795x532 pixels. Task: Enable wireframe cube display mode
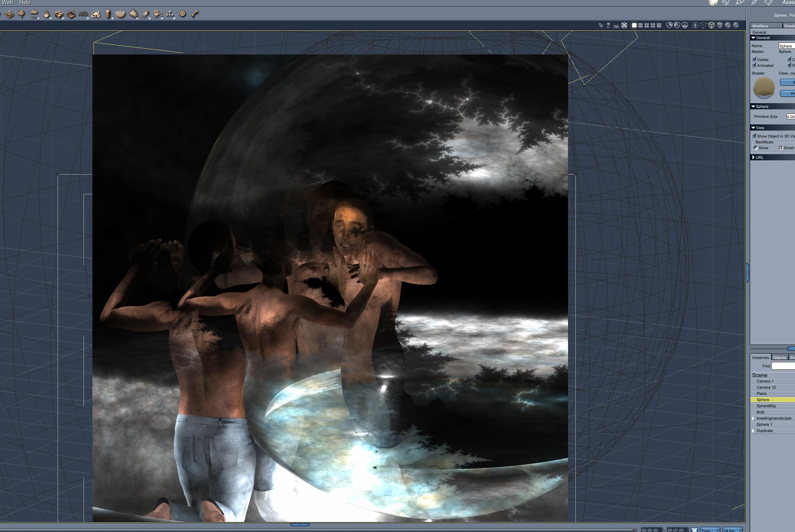pos(711,25)
